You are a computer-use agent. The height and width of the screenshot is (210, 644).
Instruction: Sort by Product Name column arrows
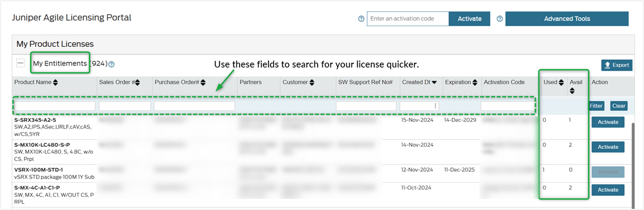pos(55,83)
